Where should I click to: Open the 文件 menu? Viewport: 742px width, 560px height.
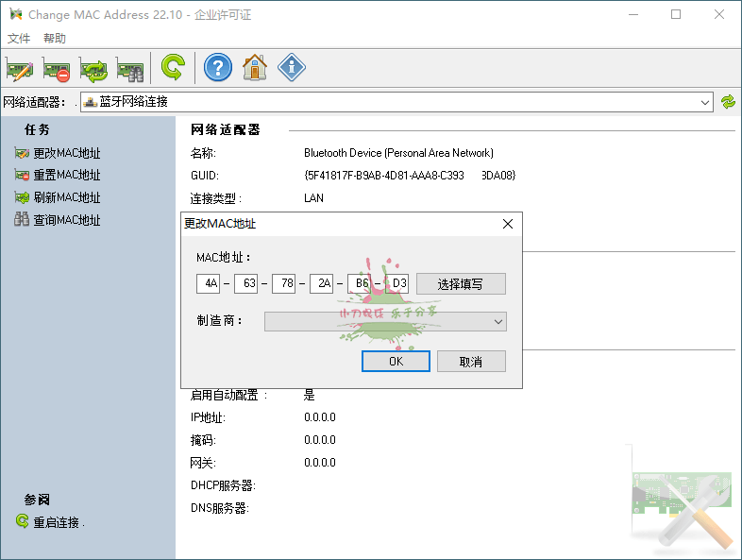pyautogui.click(x=19, y=39)
